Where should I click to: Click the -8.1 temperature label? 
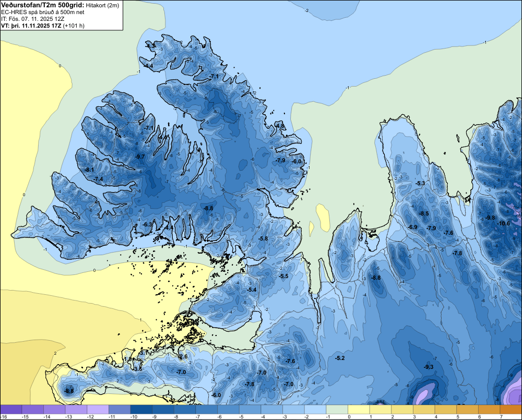[x=90, y=170]
